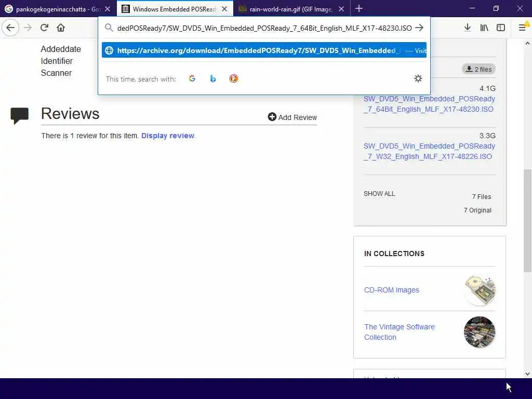Open the CD-ROM Images collection thumbnail
Image resolution: width=532 pixels, height=399 pixels.
[480, 290]
